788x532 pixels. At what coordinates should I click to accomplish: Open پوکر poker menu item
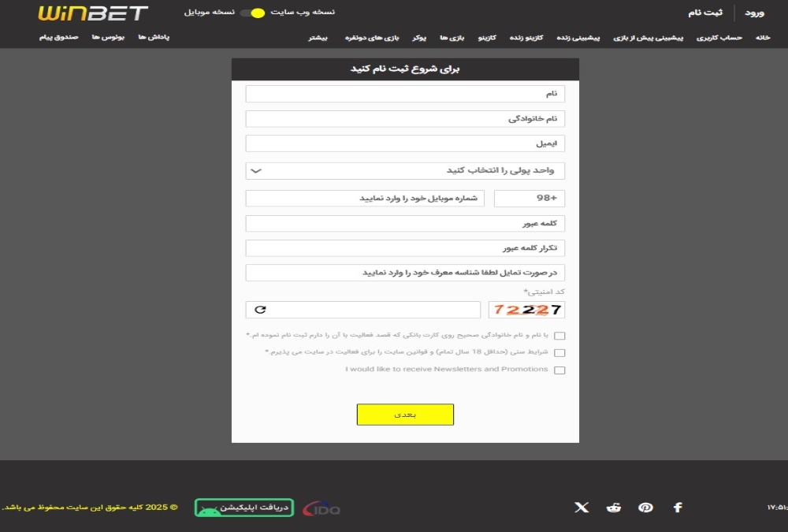[x=419, y=38]
